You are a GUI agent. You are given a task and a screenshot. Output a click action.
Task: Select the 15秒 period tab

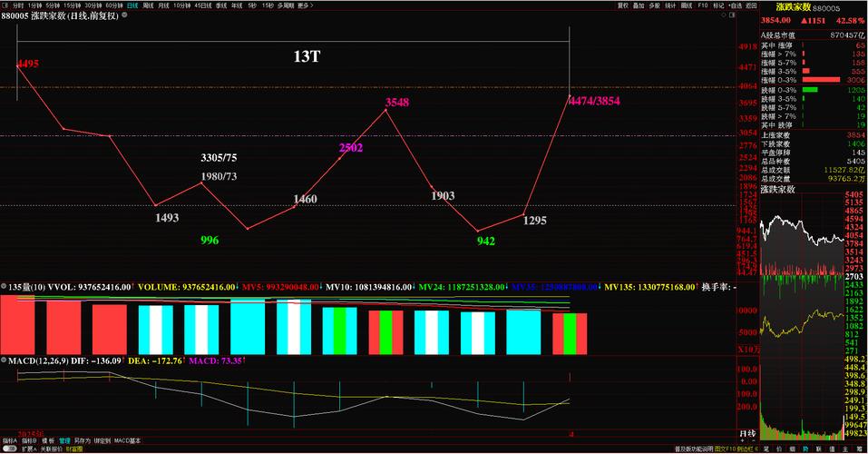coord(268,5)
